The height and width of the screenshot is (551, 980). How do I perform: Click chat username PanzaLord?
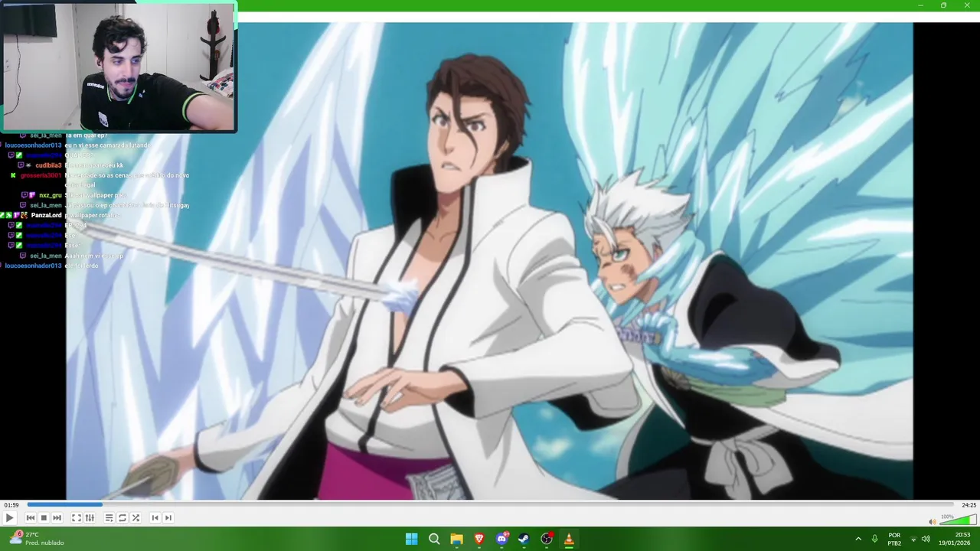46,216
